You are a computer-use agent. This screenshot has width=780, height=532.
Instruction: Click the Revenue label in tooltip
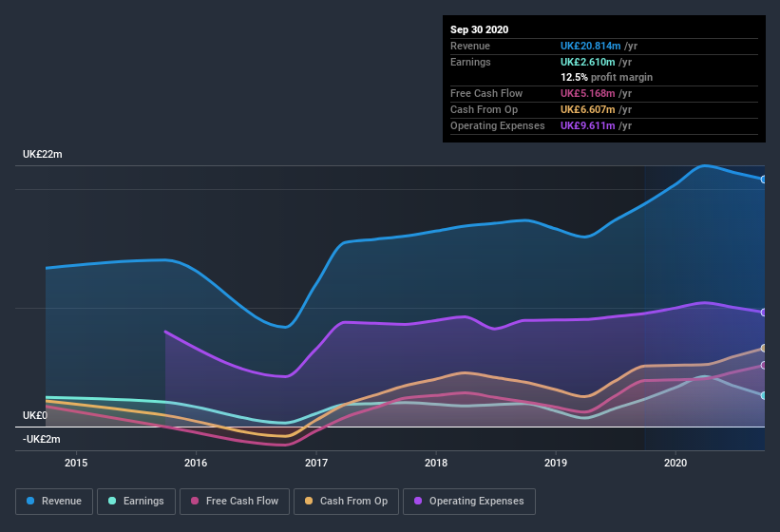[x=470, y=46]
